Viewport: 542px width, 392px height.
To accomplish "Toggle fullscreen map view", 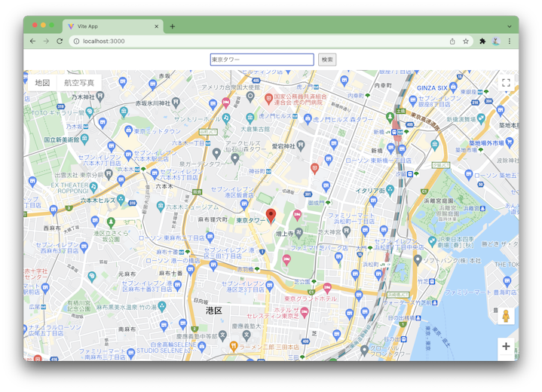I will (x=506, y=84).
